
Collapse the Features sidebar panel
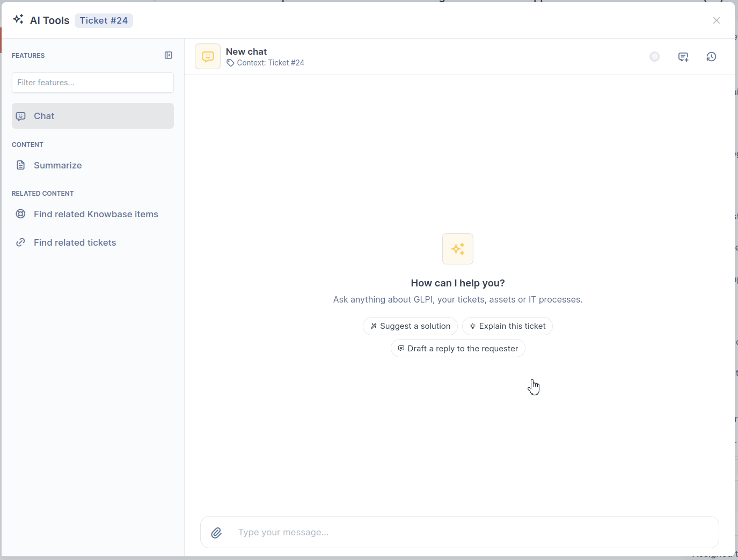pyautogui.click(x=169, y=55)
